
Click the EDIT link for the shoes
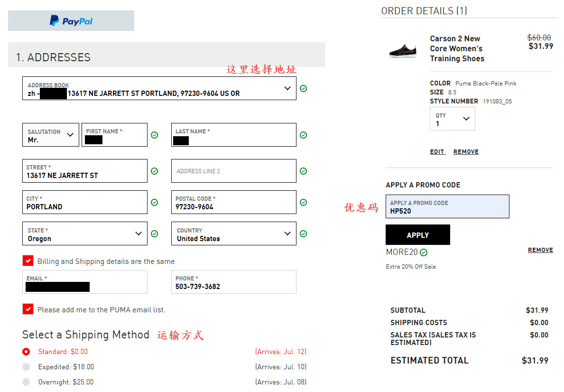tap(437, 152)
